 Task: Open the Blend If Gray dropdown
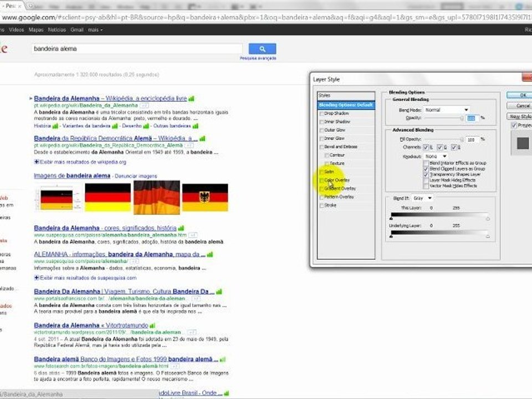[422, 198]
